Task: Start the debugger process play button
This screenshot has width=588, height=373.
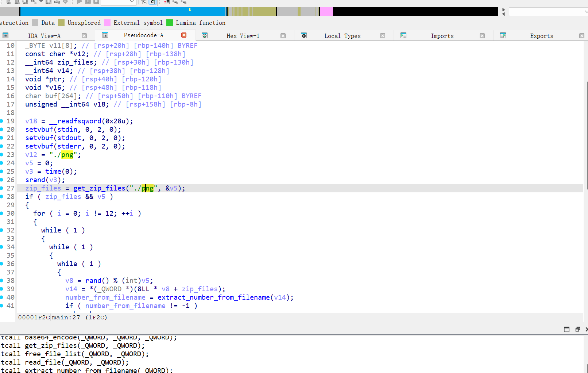Action: tap(79, 2)
